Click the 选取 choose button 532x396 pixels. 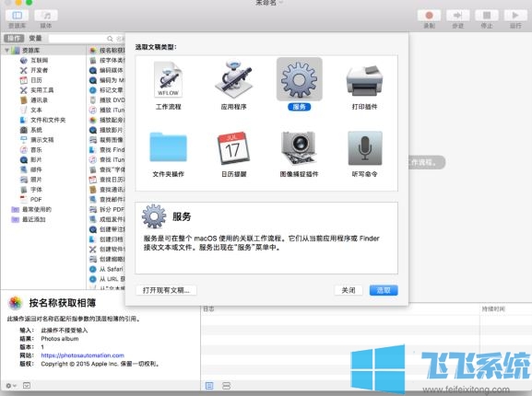click(384, 290)
